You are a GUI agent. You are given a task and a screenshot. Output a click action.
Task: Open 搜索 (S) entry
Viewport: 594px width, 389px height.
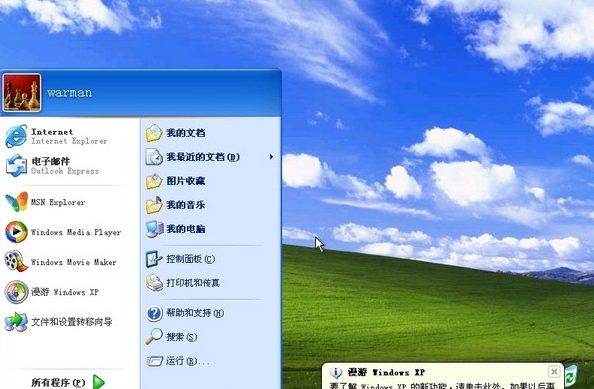pos(181,337)
